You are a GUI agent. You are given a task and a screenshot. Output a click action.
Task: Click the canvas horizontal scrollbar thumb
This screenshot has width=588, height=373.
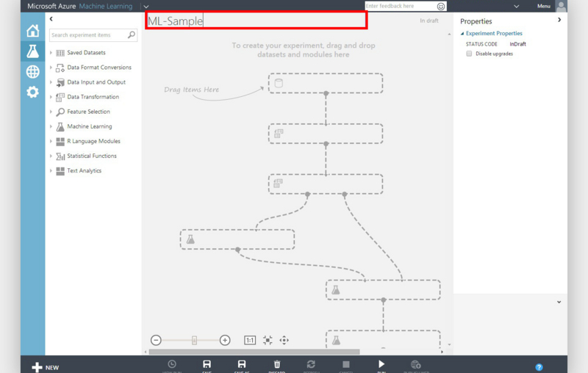(254, 352)
